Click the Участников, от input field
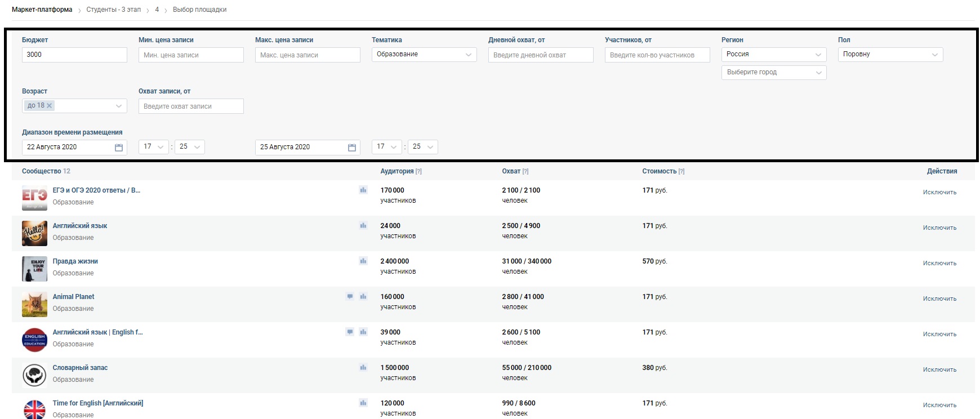 pos(657,55)
